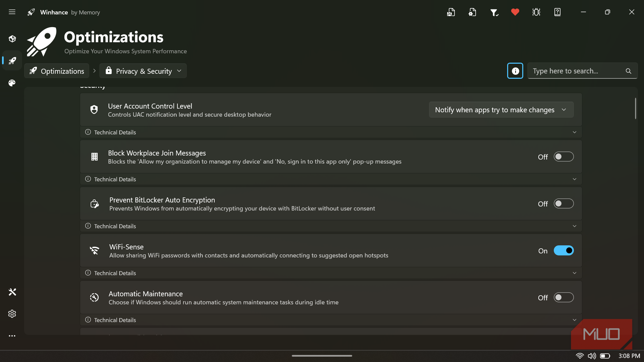Image resolution: width=644 pixels, height=362 pixels.
Task: Click the vertical scrollbar thumb
Action: [x=635, y=108]
